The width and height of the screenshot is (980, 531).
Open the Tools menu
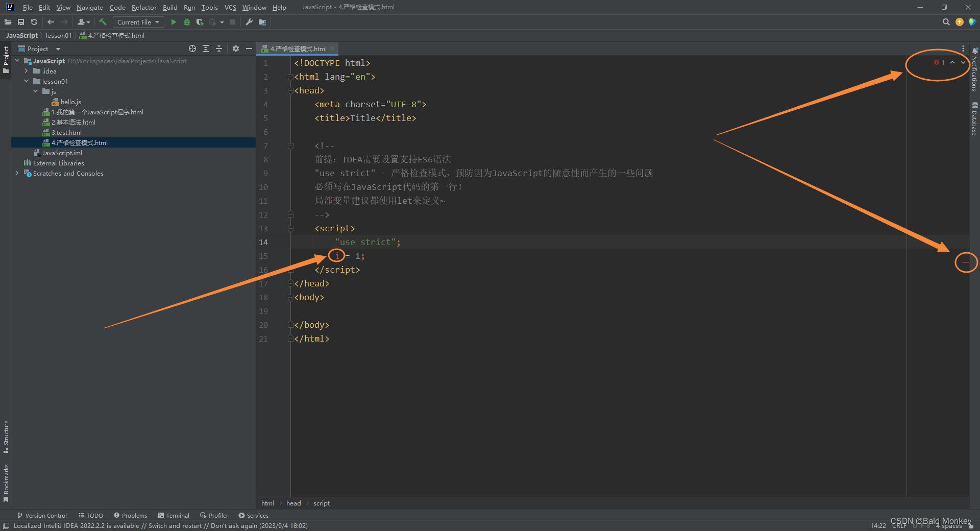(x=209, y=7)
